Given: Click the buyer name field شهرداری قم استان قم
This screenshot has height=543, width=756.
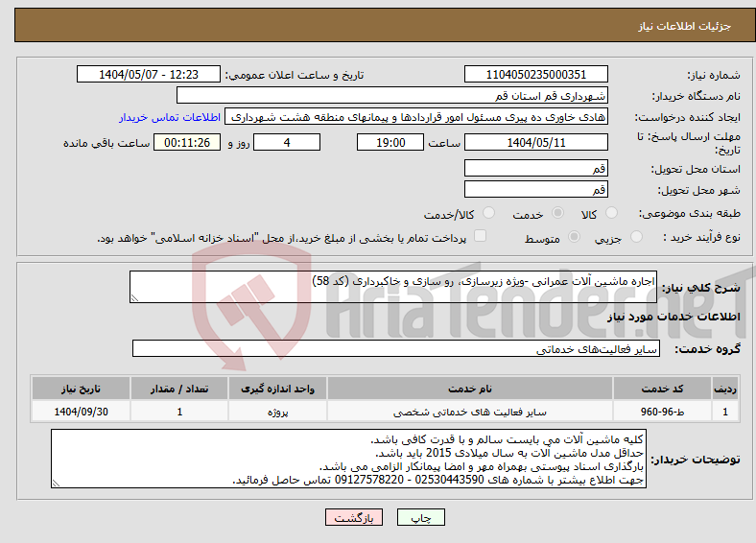Looking at the screenshot, I should point(392,96).
